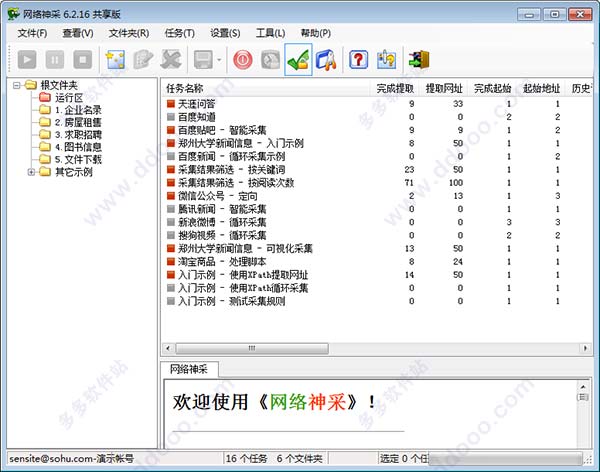The width and height of the screenshot is (600, 472).
Task: Select the 运行区 red folder
Action: pos(69,98)
